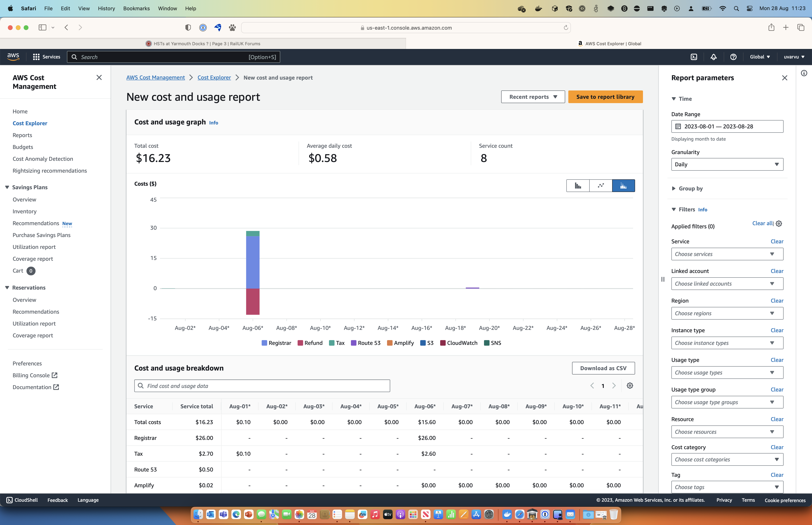Click Find cost and usage data field
812x525 pixels.
[x=262, y=386]
